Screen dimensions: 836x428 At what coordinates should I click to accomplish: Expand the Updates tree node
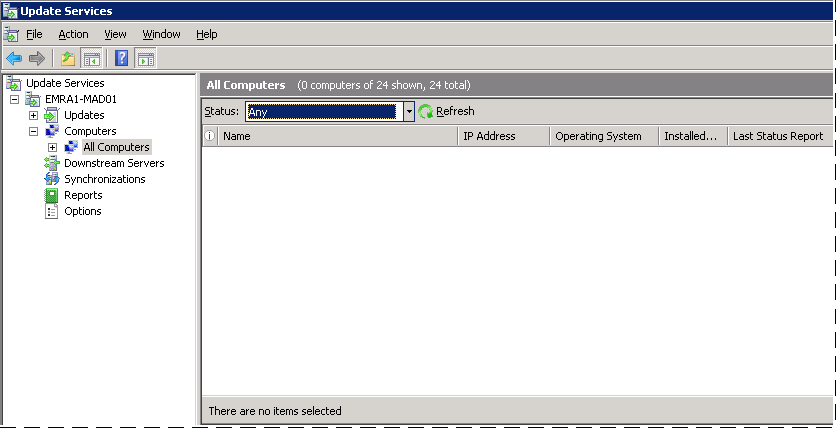33,116
